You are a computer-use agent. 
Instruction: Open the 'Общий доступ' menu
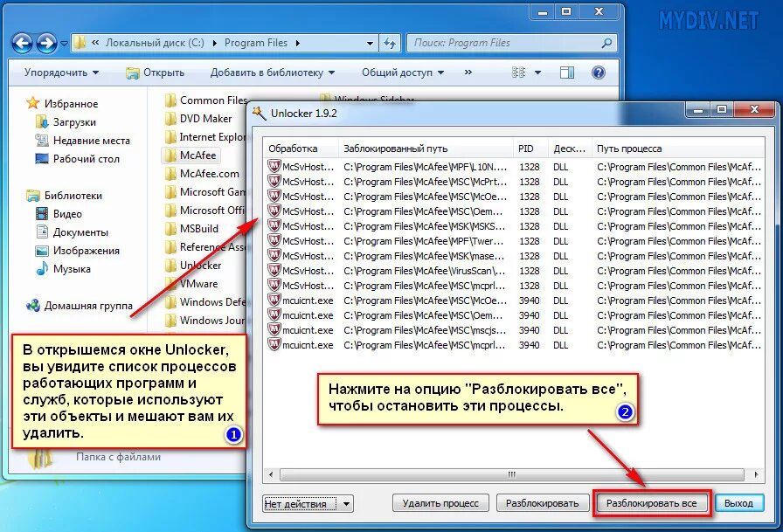403,73
